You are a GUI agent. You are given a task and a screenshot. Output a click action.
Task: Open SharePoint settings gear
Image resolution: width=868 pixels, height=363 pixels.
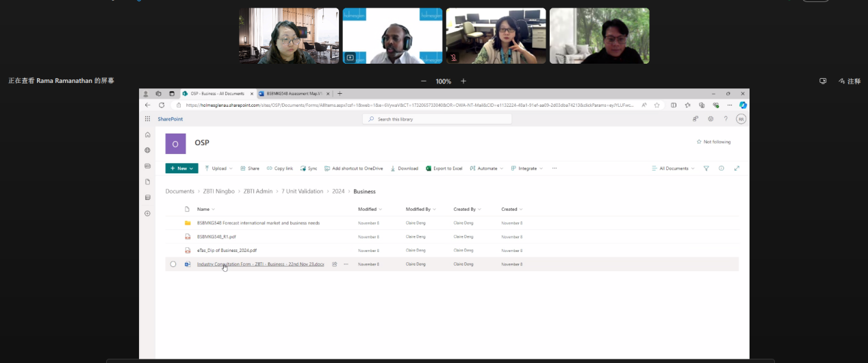click(711, 118)
